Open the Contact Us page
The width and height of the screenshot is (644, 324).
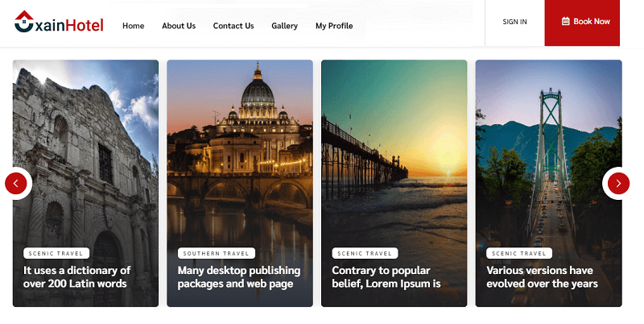(x=233, y=26)
